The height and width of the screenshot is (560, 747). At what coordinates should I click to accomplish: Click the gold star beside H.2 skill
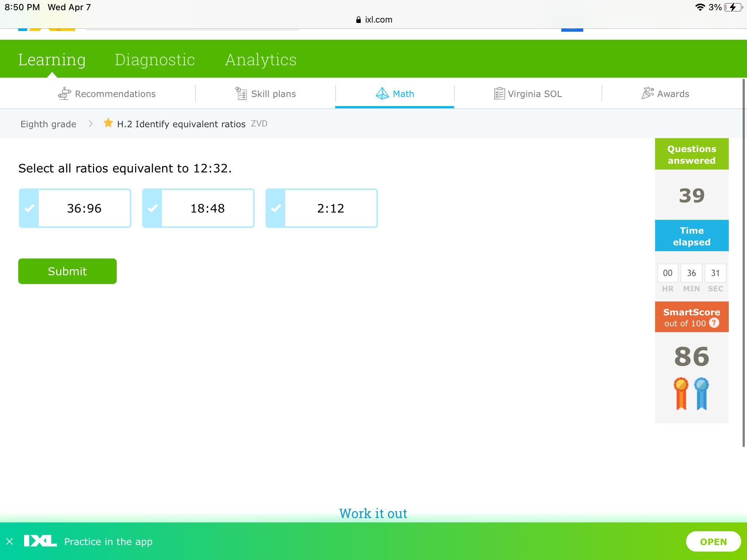(108, 123)
